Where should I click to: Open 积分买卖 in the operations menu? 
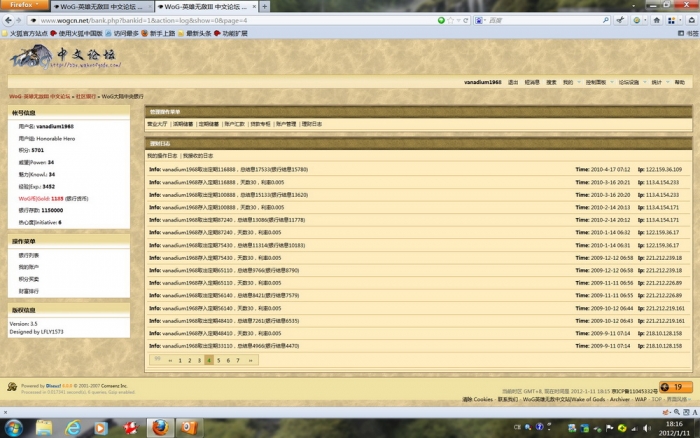click(28, 279)
